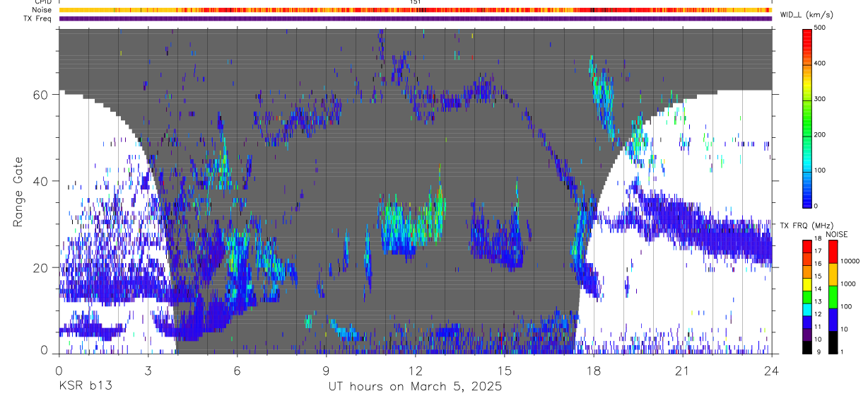Click the orange NOISE swatch between 1000 and 10000
The height and width of the screenshot is (401, 868).
coord(833,274)
